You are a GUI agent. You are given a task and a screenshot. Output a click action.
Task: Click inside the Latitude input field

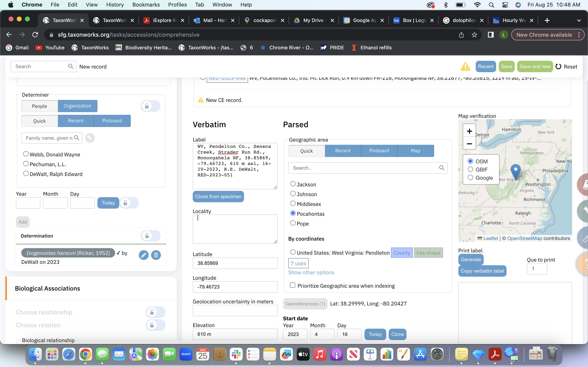click(235, 263)
